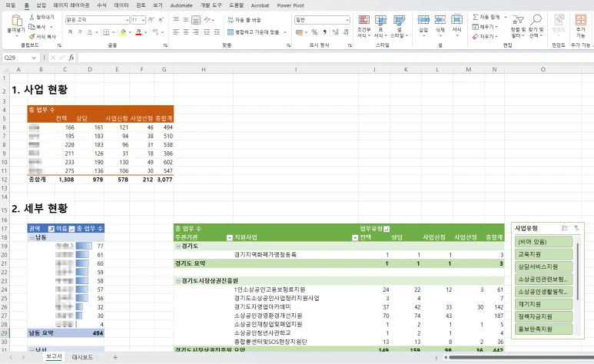Click in the formula bar
Screen dimensions: 594x364
click(336, 58)
